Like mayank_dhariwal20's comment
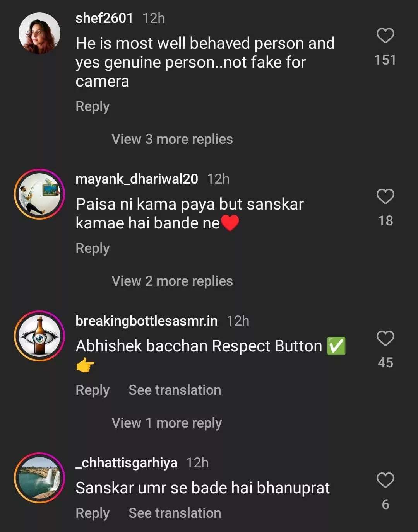 click(385, 197)
